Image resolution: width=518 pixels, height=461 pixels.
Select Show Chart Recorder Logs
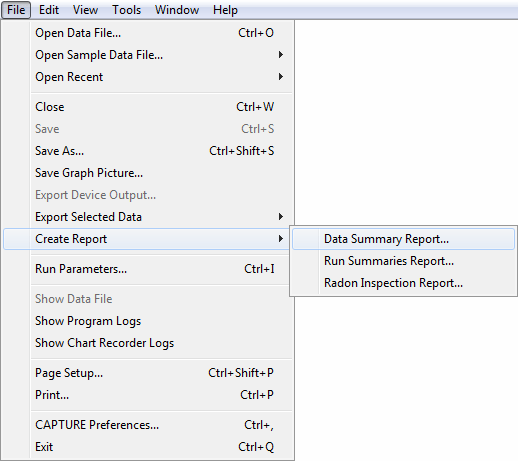click(x=148, y=343)
